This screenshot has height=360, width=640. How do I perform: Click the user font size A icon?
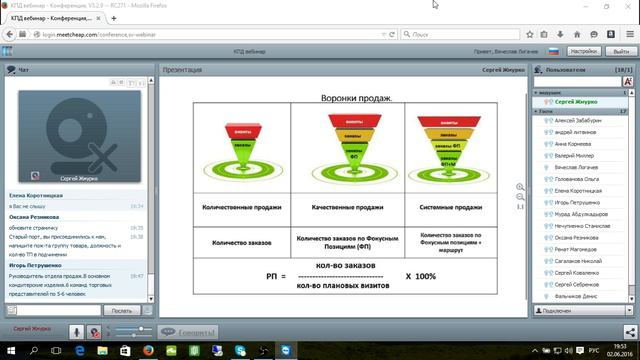point(628,82)
